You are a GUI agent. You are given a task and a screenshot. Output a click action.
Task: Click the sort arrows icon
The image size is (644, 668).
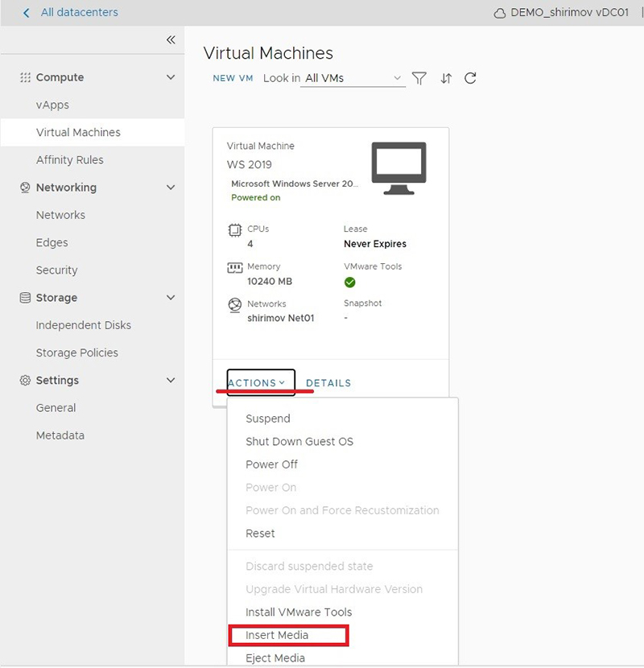[x=446, y=78]
